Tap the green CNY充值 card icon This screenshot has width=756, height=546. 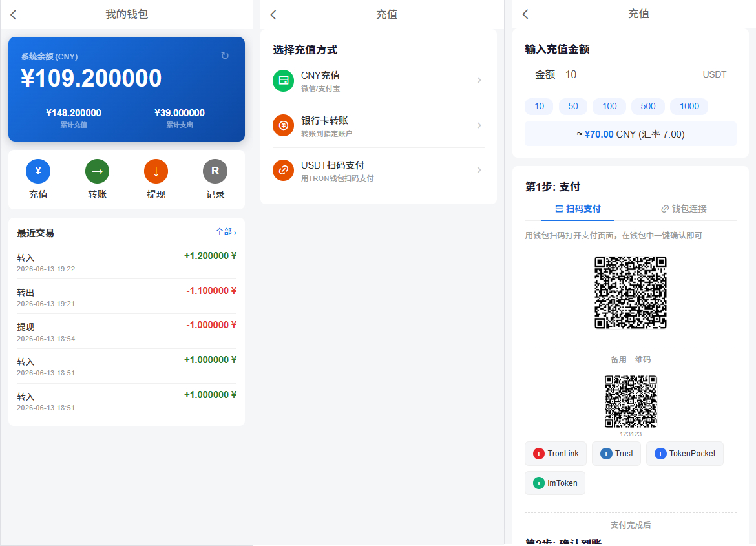[x=284, y=81]
